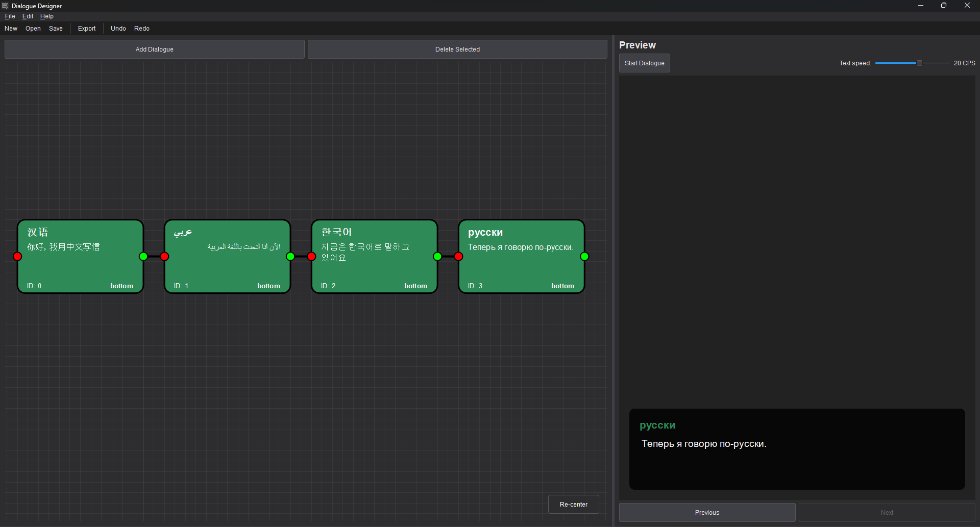Toggle the bottom position label on node ID 0

click(121, 286)
